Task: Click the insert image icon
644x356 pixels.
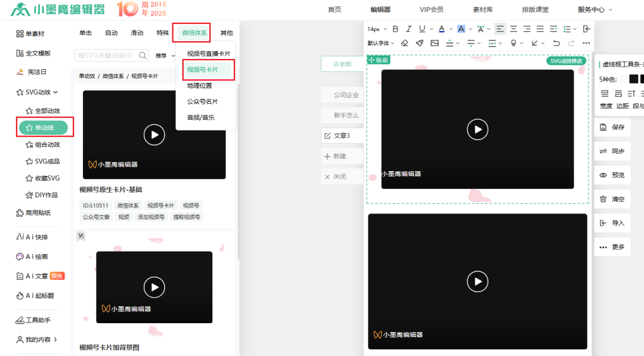Action: point(434,43)
